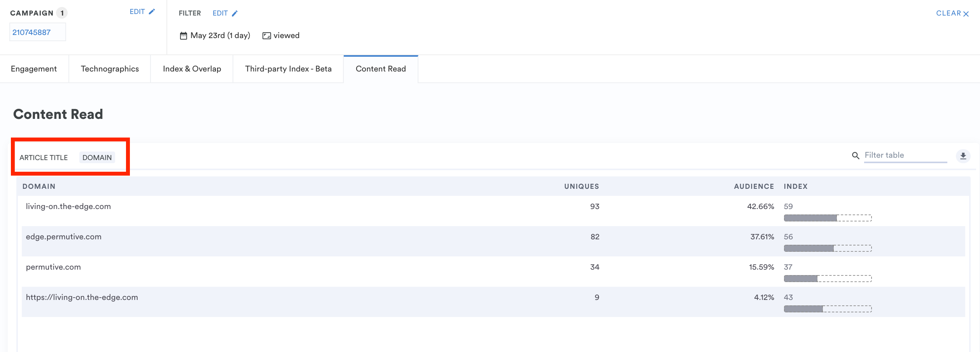Click the Content Read page heading
Screen dimensions: 980x352
(x=58, y=114)
